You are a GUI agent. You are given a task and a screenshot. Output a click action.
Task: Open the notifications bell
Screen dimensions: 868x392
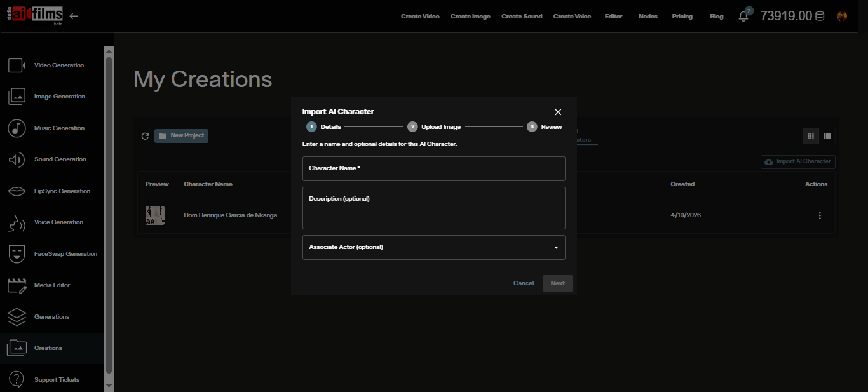coord(743,15)
